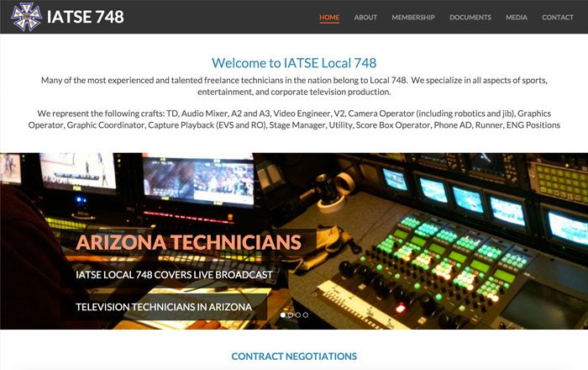Click the Welcome to IATSE Local 748 heading
Image resolution: width=588 pixels, height=370 pixels.
click(x=294, y=63)
